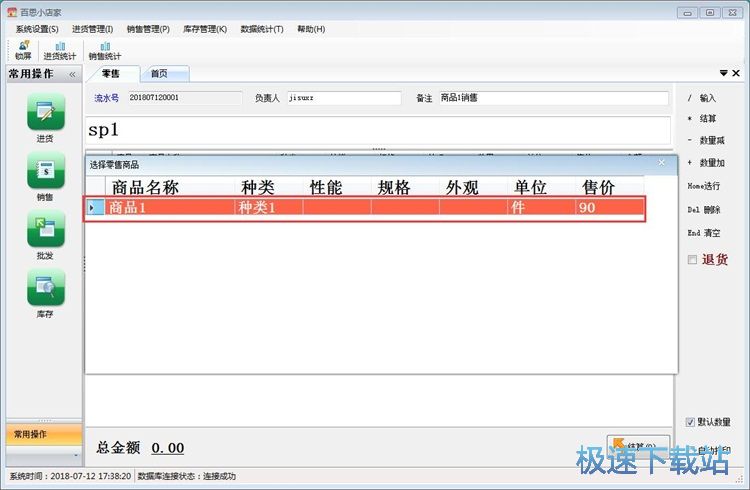Click the sp1 product search box

pos(378,130)
